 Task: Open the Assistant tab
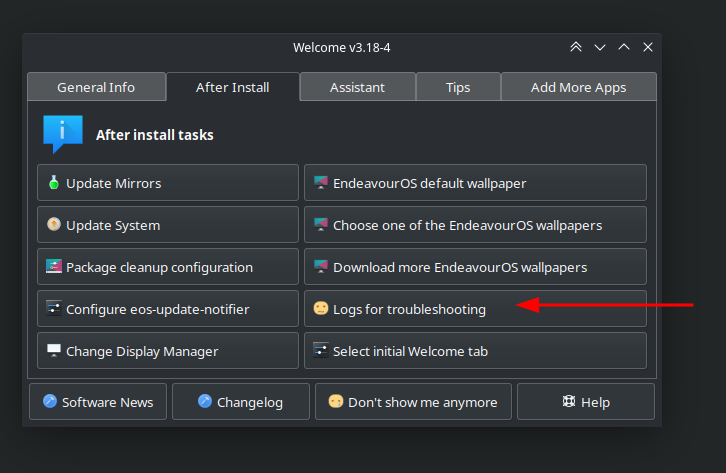pyautogui.click(x=357, y=87)
